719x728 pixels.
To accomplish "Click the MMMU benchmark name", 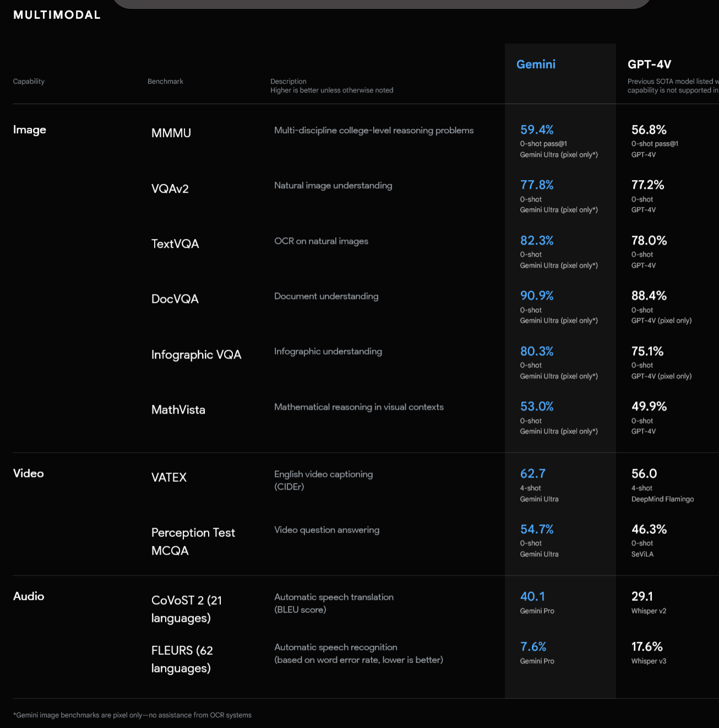I will tap(171, 133).
